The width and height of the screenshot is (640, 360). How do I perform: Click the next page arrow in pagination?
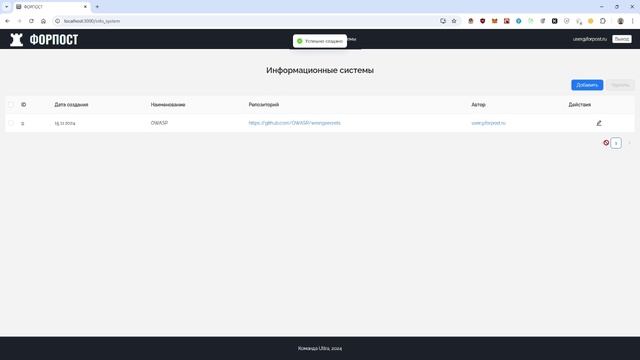point(629,143)
